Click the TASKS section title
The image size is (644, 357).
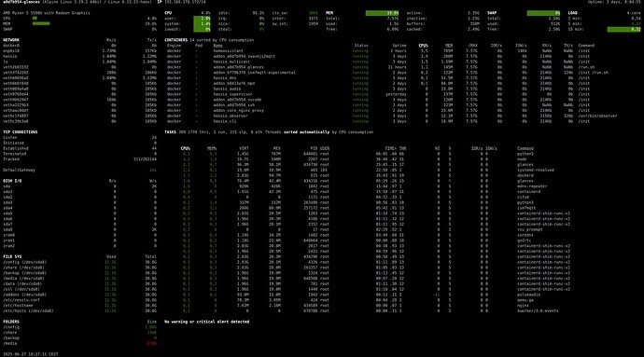point(170,132)
